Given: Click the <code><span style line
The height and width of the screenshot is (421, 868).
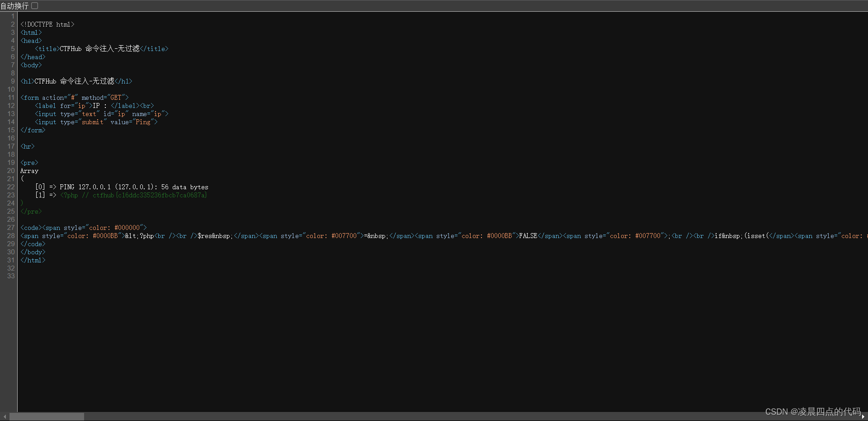Looking at the screenshot, I should coord(84,228).
